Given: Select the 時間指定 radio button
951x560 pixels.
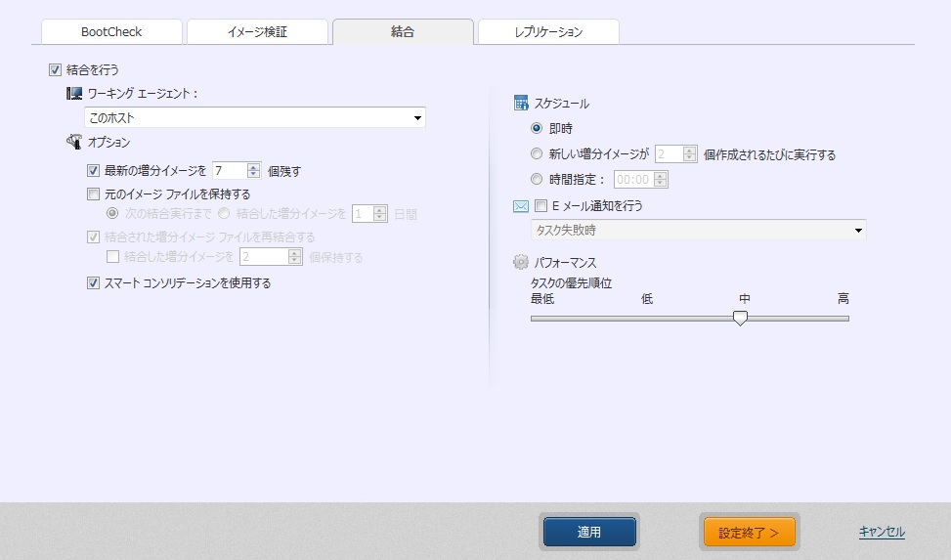Looking at the screenshot, I should (x=537, y=179).
